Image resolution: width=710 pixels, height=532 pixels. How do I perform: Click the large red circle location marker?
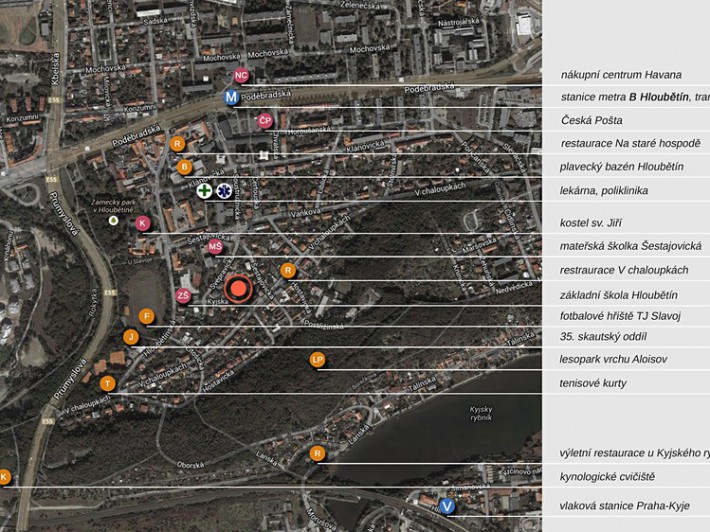(238, 289)
